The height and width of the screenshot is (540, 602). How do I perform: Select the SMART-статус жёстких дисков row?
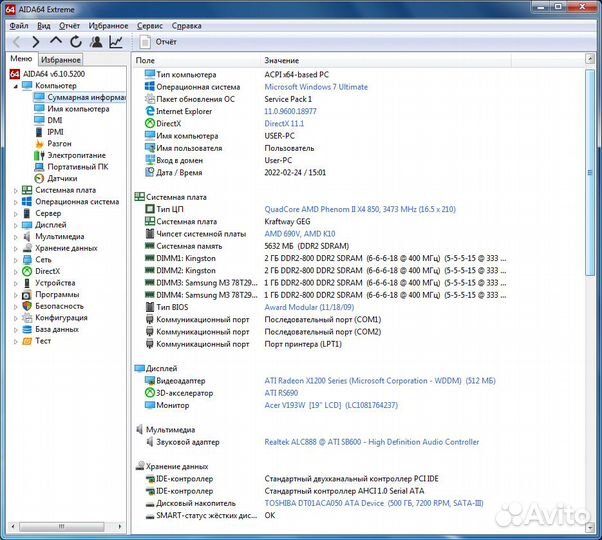(x=210, y=515)
